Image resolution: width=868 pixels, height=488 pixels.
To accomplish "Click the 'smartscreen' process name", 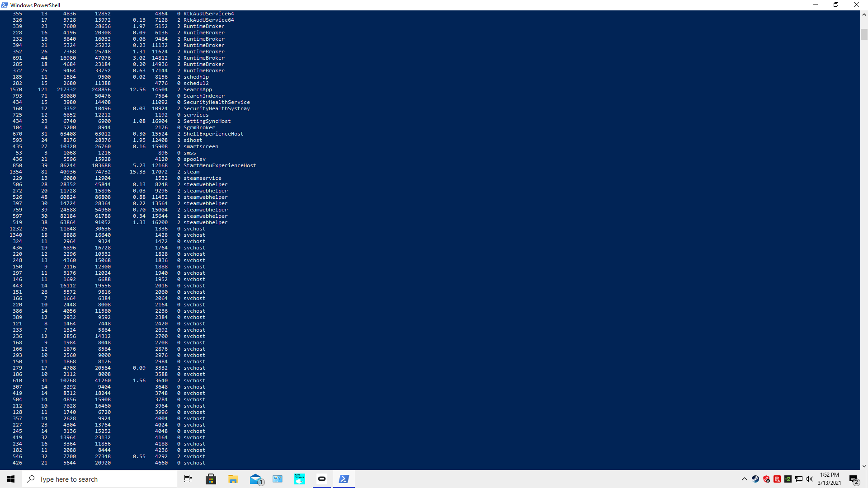I will pos(201,146).
